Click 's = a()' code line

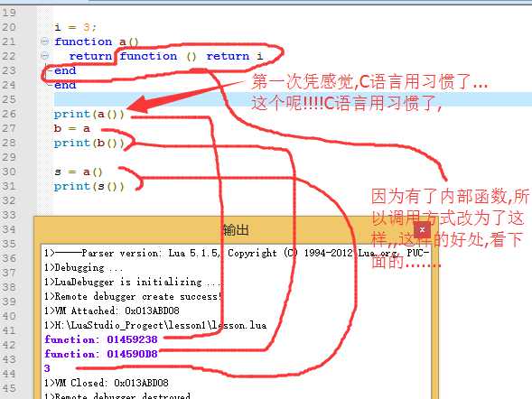click(79, 172)
